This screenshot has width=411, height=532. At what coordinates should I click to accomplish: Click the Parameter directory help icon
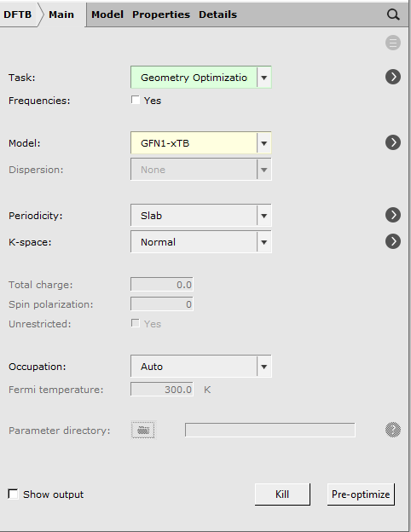(393, 430)
